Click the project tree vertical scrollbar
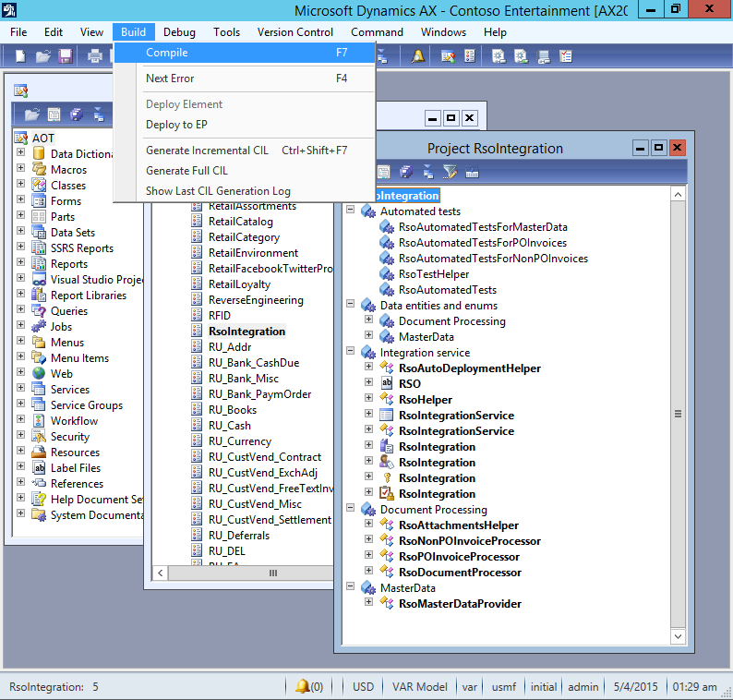The image size is (733, 700). 679,414
